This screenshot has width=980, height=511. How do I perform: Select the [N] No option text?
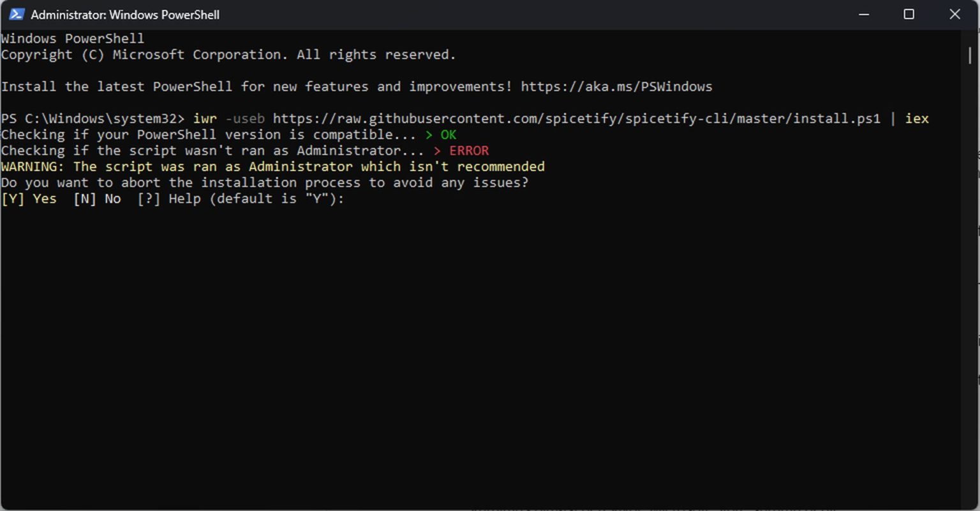point(97,198)
